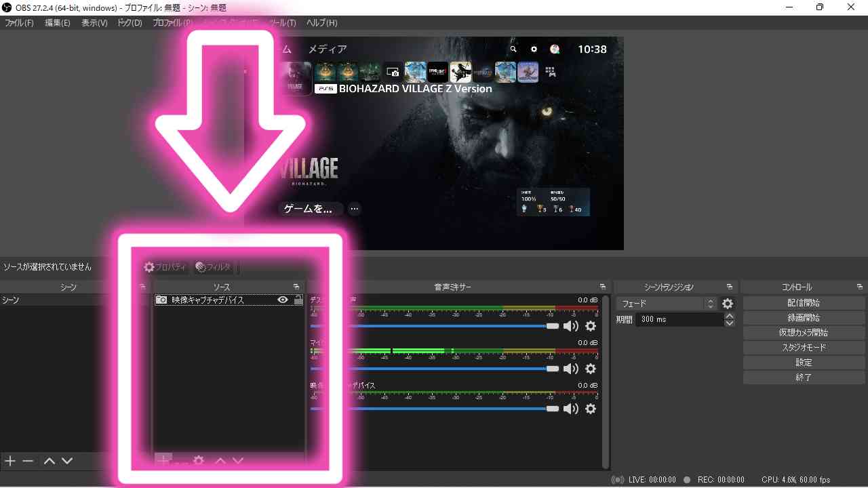Mute the video capture device mixer channel
This screenshot has width=868, height=488.
pyautogui.click(x=571, y=409)
